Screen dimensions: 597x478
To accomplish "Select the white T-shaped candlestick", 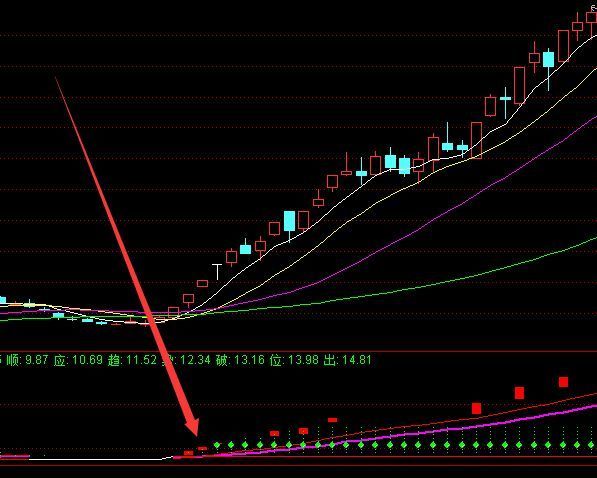I will click(217, 272).
